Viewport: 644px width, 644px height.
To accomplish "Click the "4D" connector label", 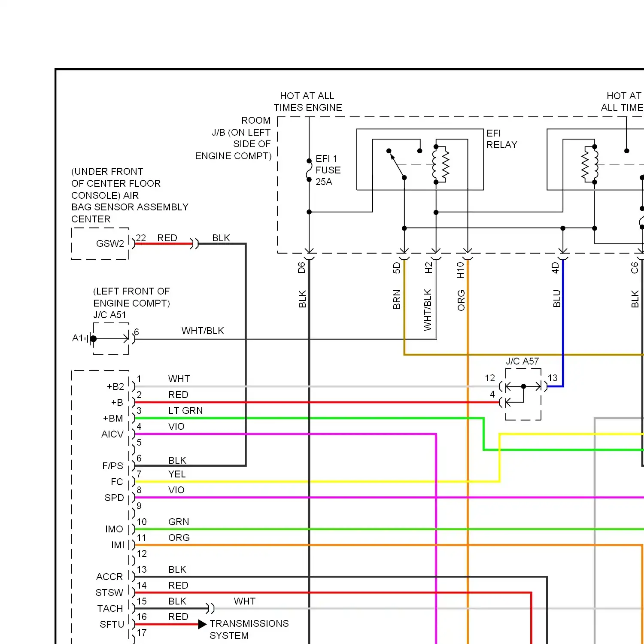I will coord(555,268).
